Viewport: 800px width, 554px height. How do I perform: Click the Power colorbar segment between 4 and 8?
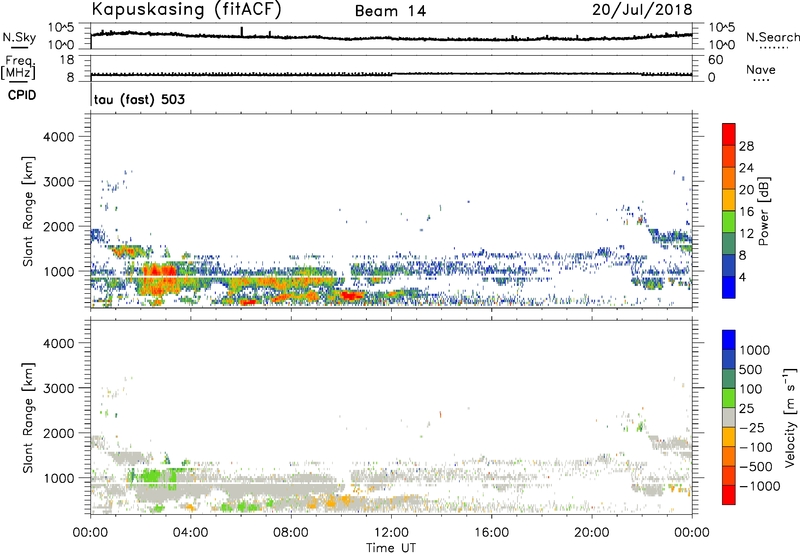tap(729, 265)
